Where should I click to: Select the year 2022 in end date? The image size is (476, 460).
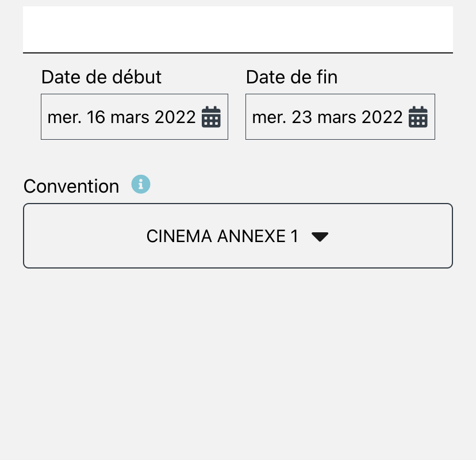[382, 117]
